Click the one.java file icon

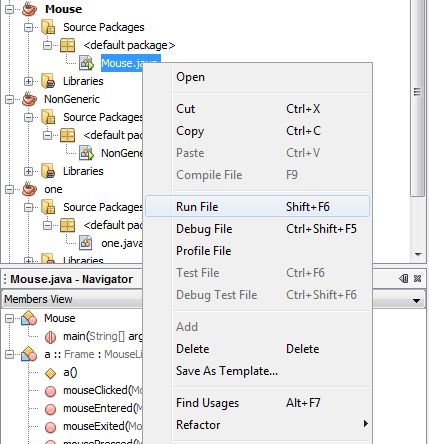click(86, 243)
